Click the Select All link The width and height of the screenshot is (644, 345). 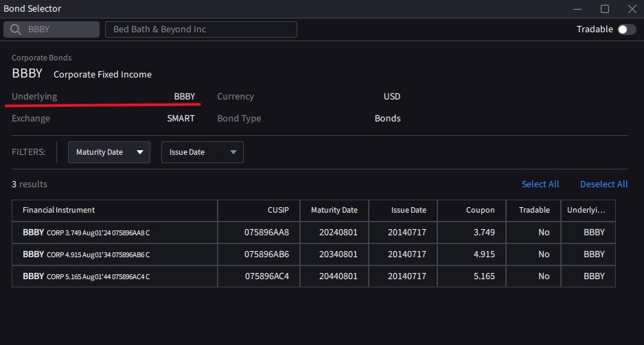pos(540,185)
